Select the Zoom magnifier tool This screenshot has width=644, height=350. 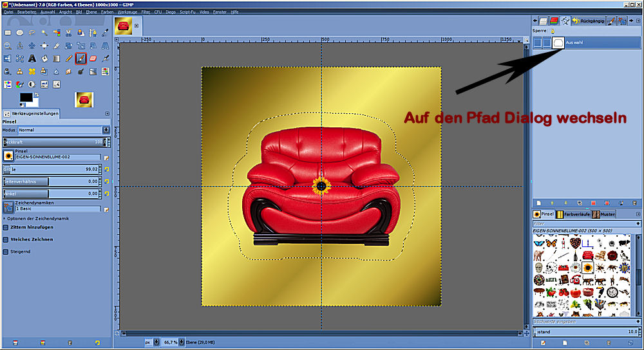pos(8,46)
